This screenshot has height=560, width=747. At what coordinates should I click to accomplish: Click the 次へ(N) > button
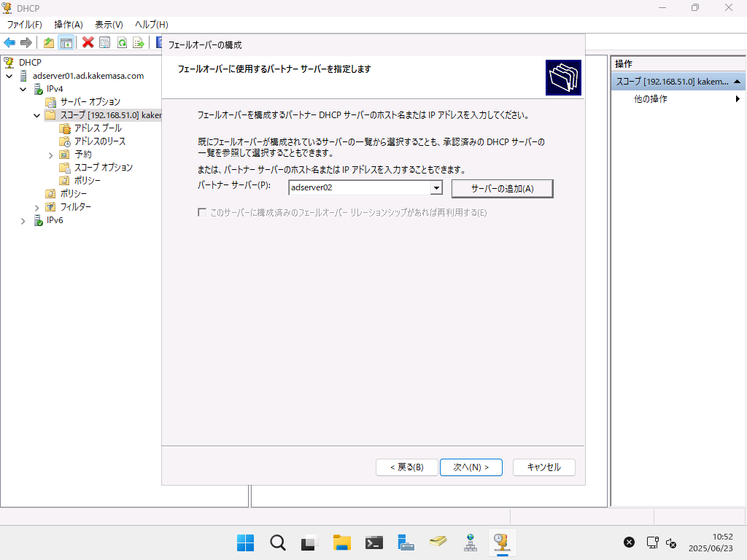pos(471,467)
